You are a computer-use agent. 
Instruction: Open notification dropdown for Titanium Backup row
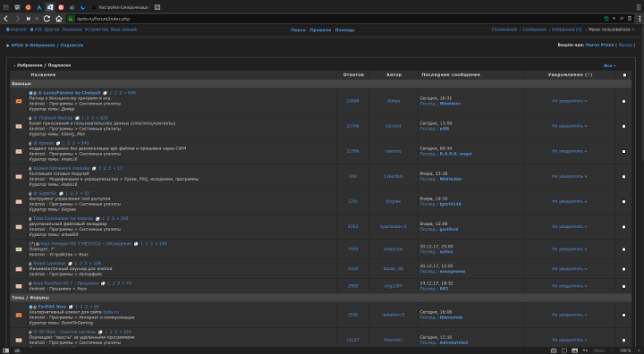click(x=569, y=126)
